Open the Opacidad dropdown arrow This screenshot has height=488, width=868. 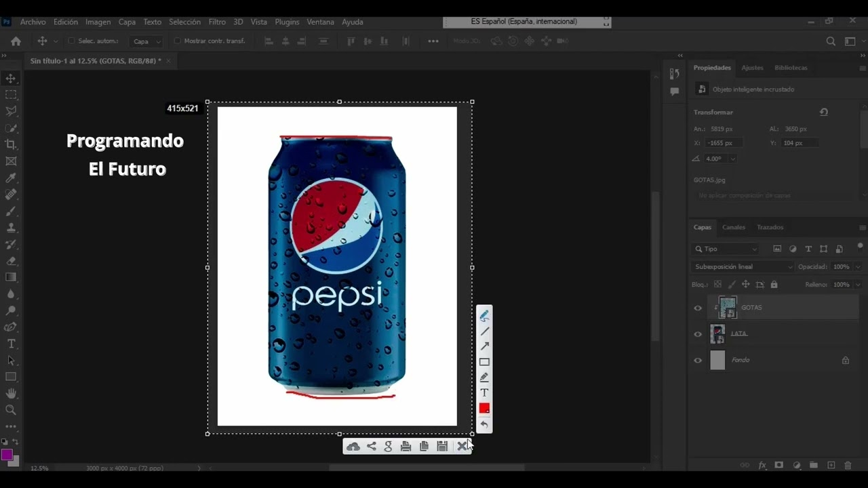(858, 267)
